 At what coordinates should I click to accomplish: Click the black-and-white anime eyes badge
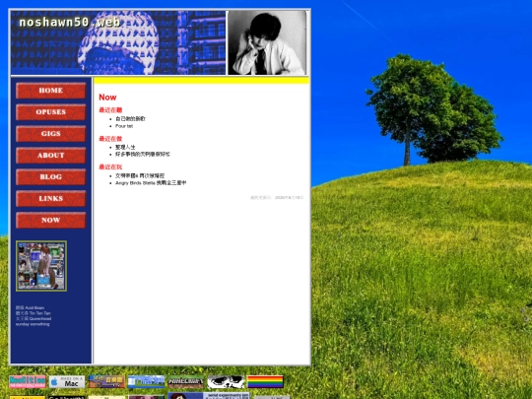[226, 381]
